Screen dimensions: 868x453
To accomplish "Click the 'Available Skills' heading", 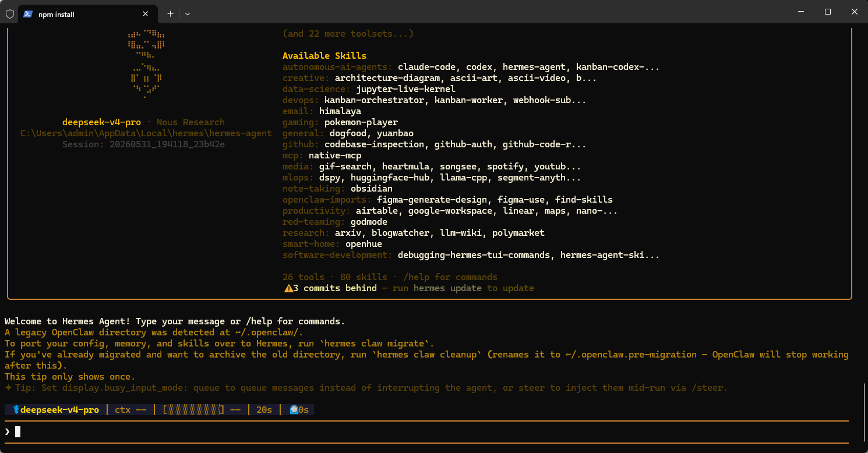I will point(324,56).
